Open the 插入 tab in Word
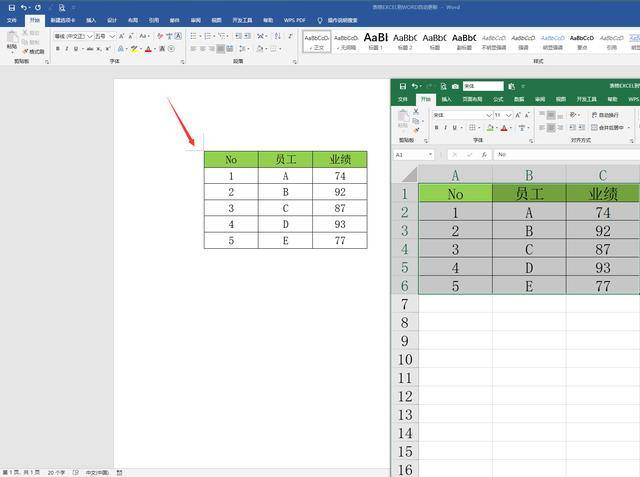This screenshot has width=640, height=477. click(91, 20)
